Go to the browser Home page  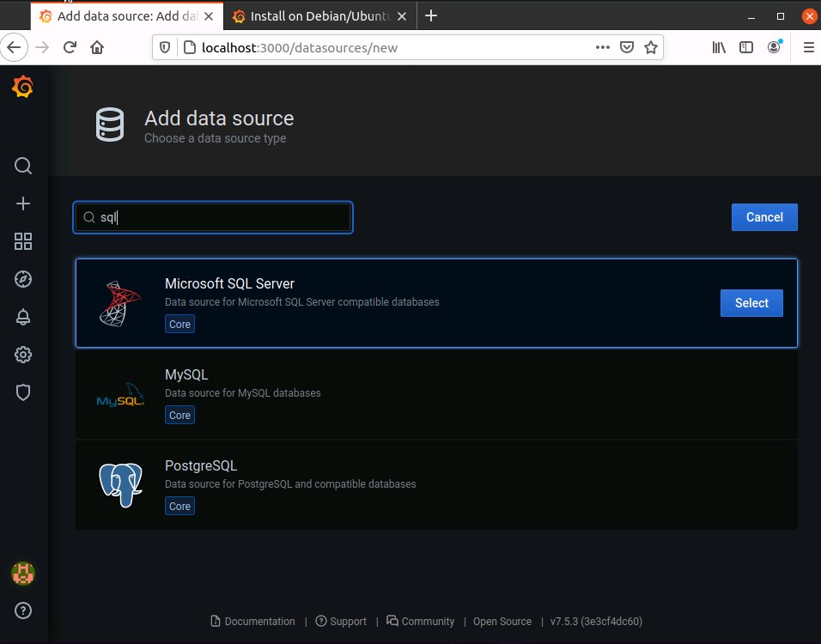tap(97, 47)
